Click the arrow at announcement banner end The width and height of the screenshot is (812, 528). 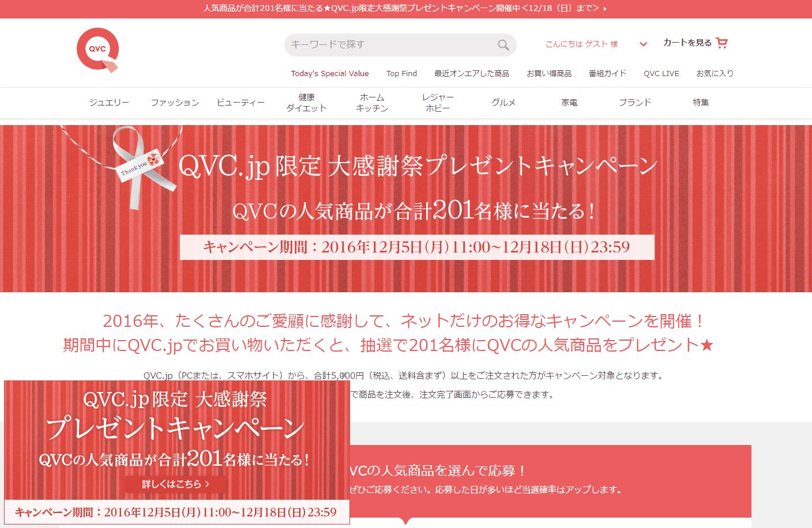pyautogui.click(x=605, y=9)
